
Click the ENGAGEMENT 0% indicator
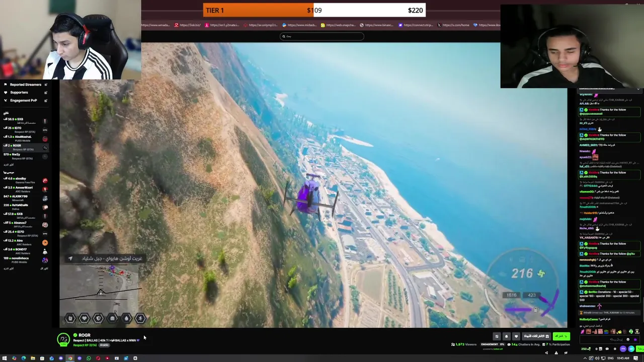[493, 344]
